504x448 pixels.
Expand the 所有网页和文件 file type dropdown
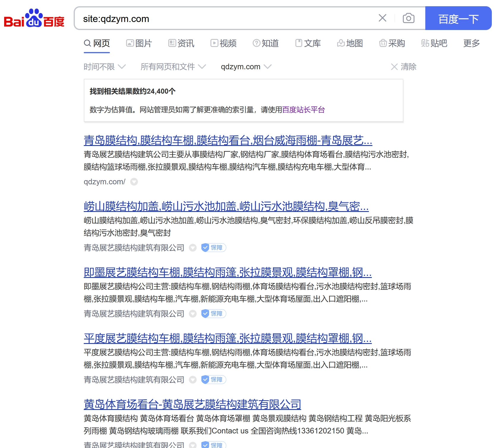173,67
